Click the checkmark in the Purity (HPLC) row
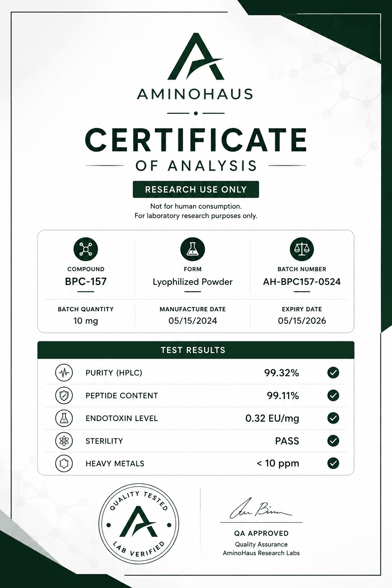This screenshot has width=392, height=588. (333, 372)
